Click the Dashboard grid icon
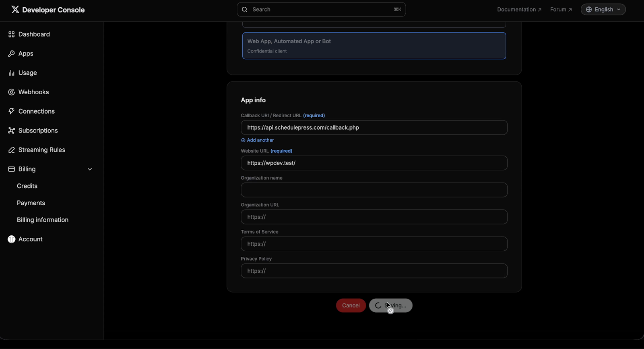 click(x=12, y=34)
